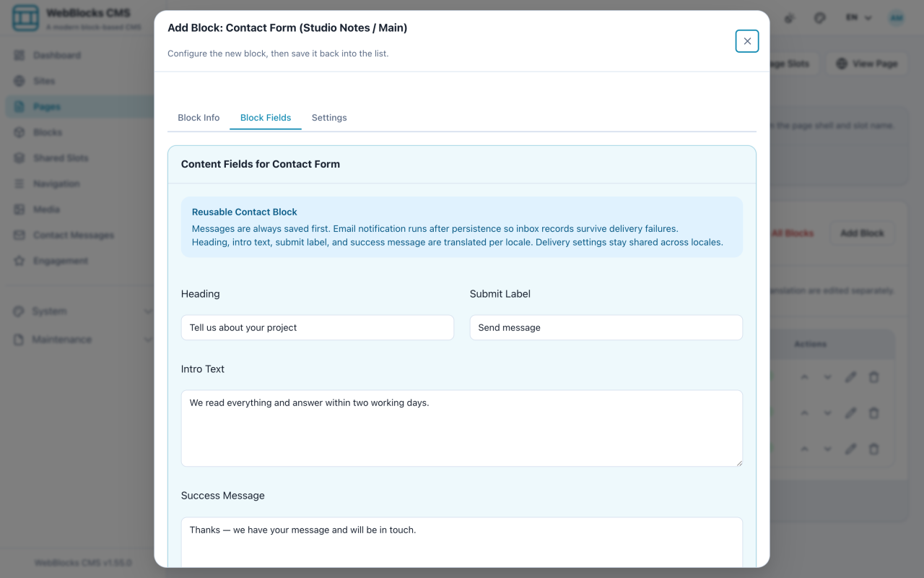Expand the Maintenance sidebar section chevron
Screen dimensions: 924x578
click(x=147, y=340)
